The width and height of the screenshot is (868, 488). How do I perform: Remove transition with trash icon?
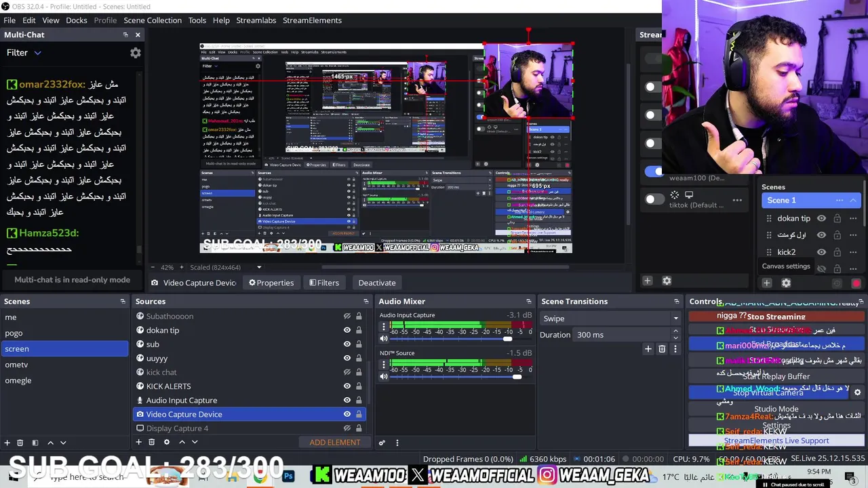(x=663, y=349)
